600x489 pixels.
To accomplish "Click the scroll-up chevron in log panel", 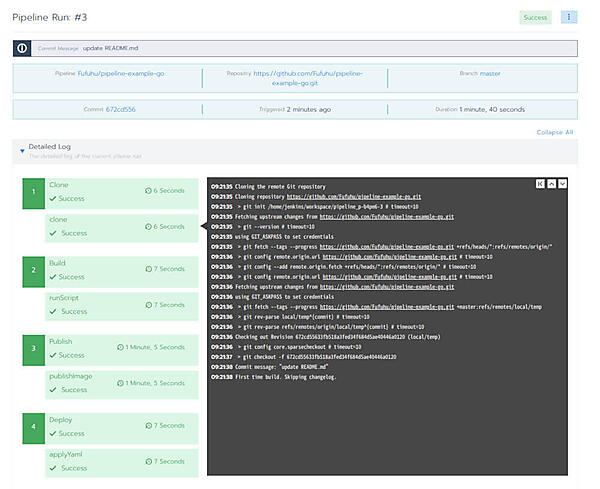I will pos(552,184).
